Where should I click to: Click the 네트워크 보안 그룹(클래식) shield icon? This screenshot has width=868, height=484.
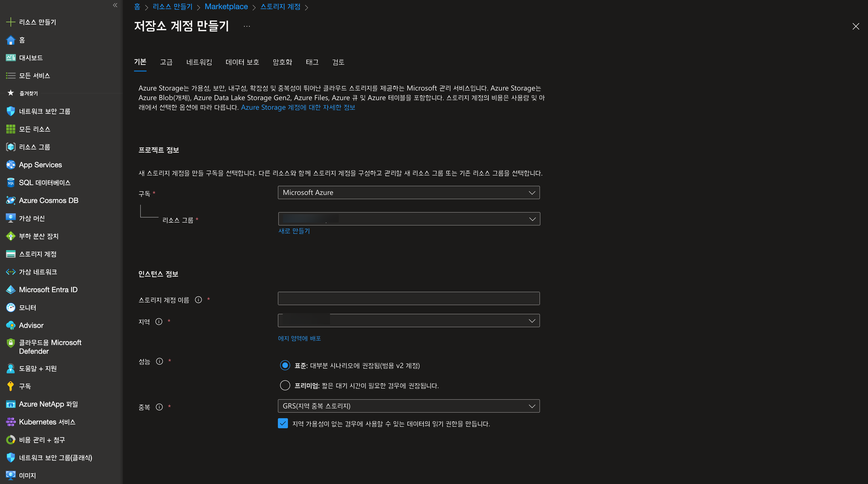[11, 458]
